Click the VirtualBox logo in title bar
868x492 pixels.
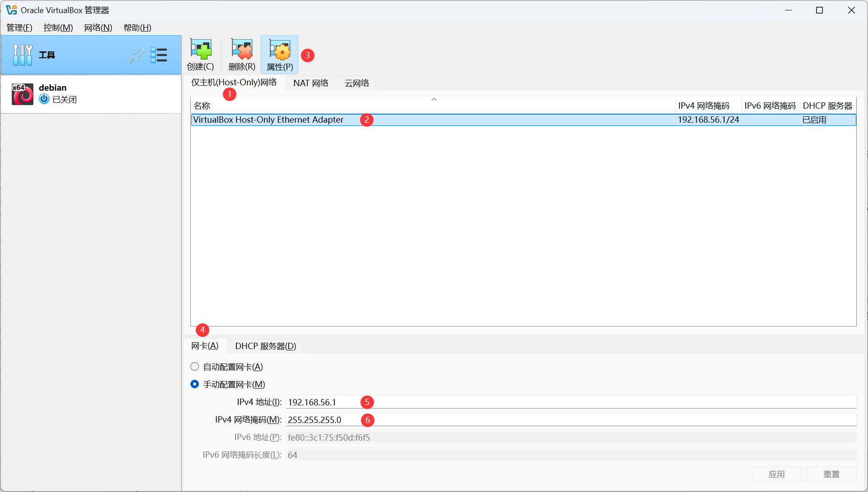(x=11, y=10)
